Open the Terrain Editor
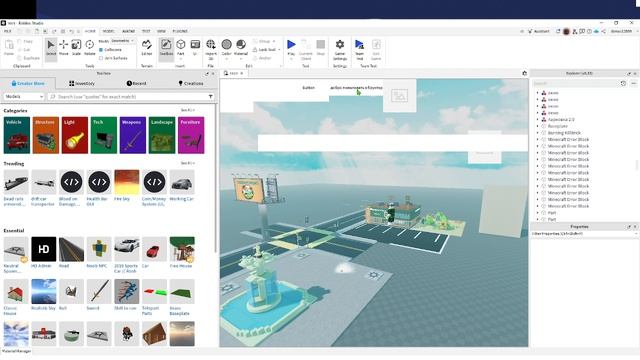The width and height of the screenshot is (640, 360). (147, 48)
